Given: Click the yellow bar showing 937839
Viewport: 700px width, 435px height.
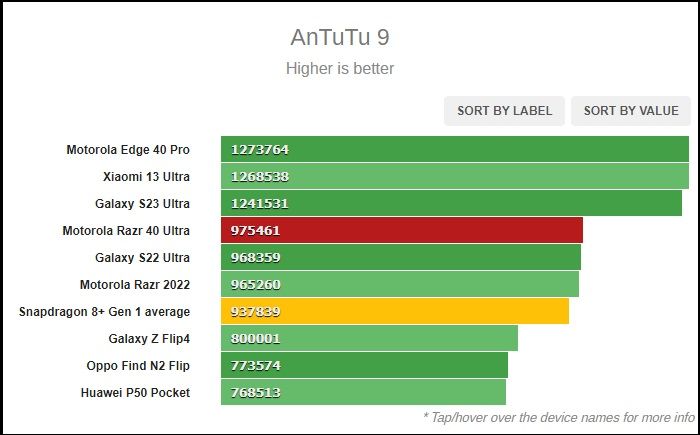Looking at the screenshot, I should [x=395, y=311].
